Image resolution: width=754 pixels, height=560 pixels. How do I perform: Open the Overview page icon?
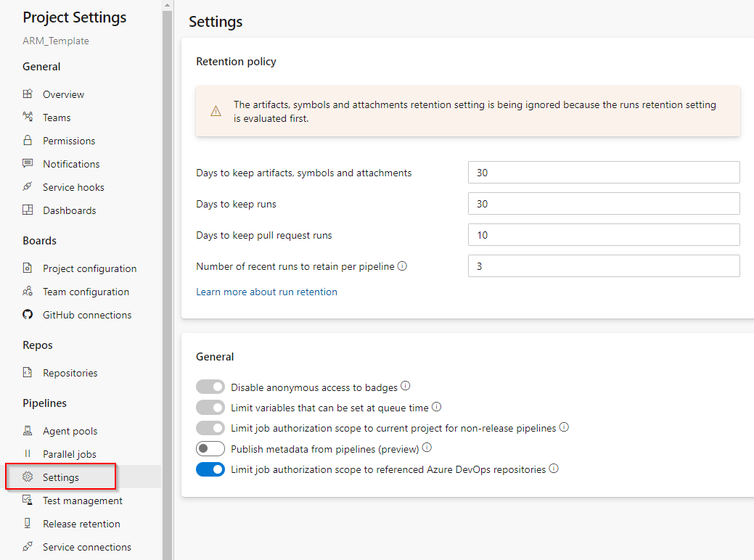(x=28, y=94)
